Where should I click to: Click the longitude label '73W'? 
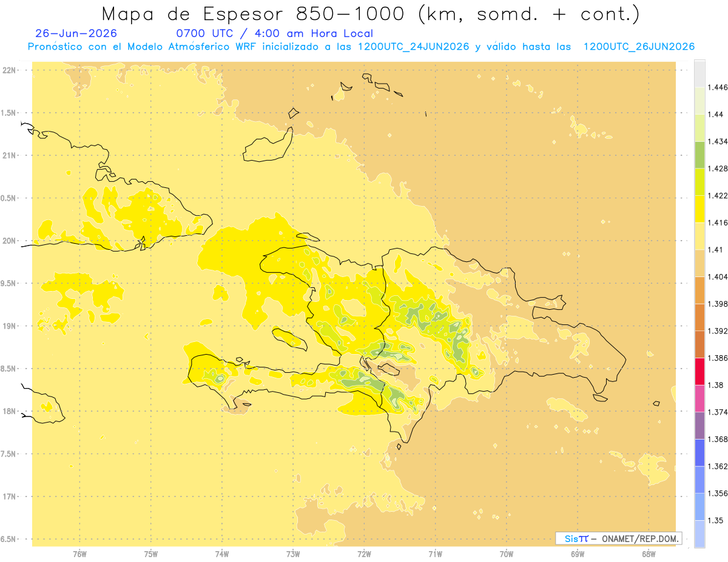click(293, 554)
